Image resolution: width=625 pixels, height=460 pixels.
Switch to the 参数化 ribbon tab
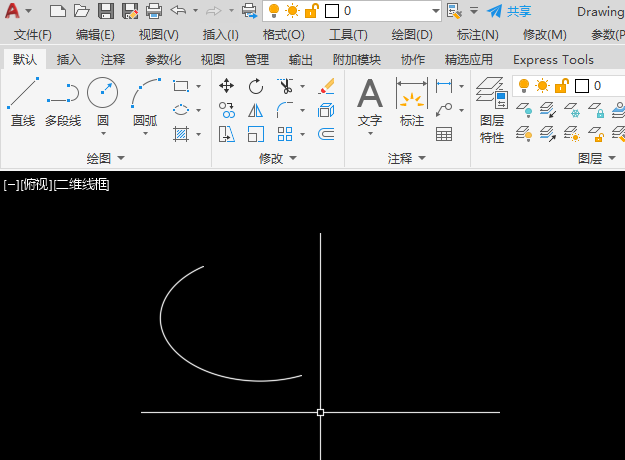point(163,60)
